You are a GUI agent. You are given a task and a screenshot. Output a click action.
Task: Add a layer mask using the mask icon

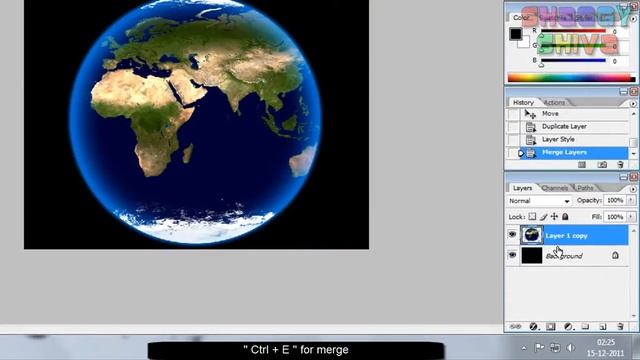[551, 327]
